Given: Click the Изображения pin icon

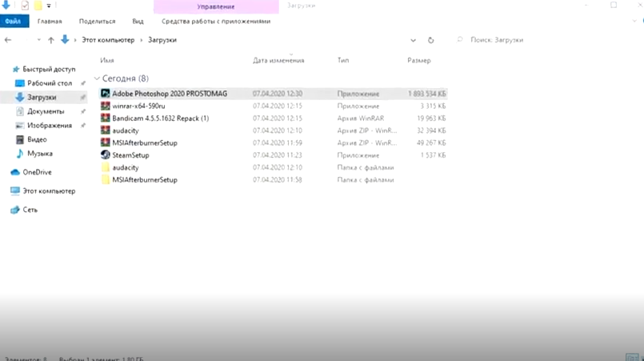Looking at the screenshot, I should (x=83, y=126).
